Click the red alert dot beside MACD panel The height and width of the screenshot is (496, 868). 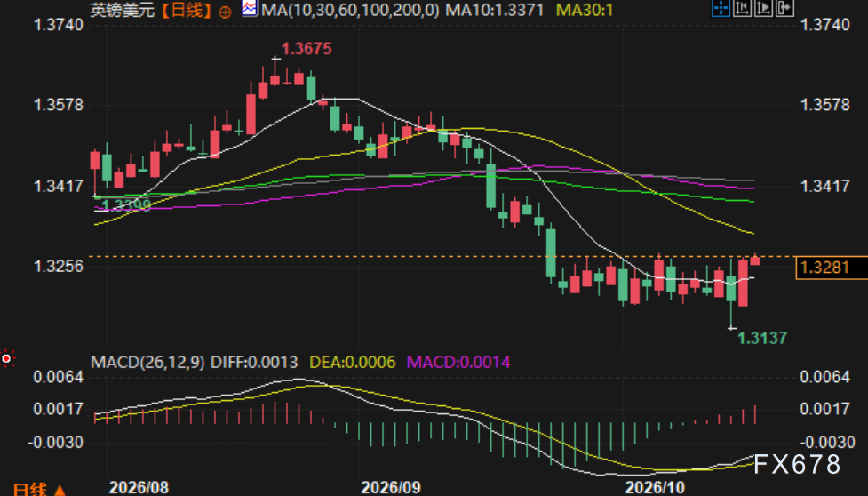[x=6, y=359]
